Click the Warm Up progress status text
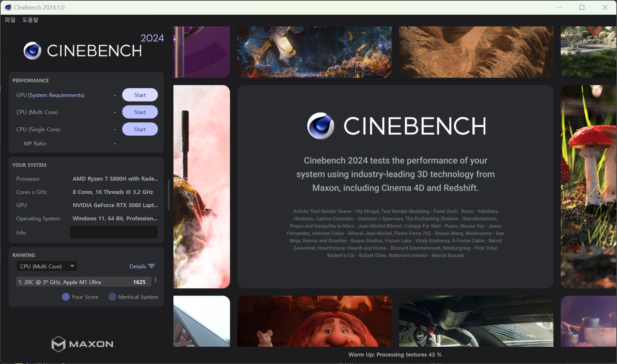The width and height of the screenshot is (617, 364). pyautogui.click(x=395, y=355)
